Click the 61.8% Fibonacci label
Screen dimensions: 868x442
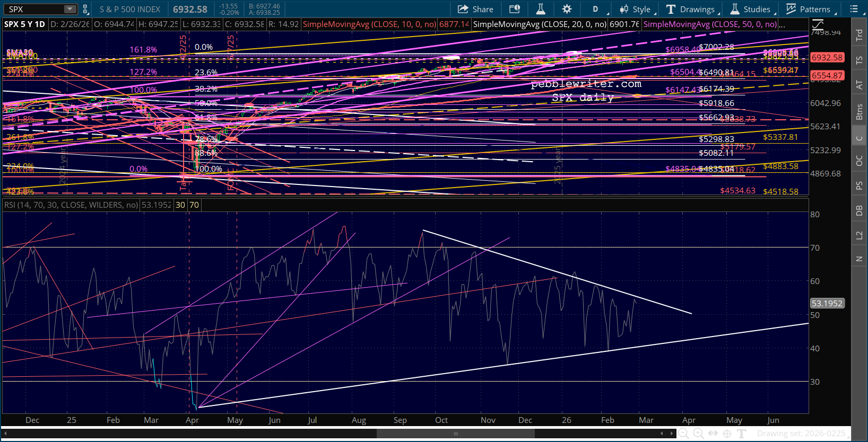pyautogui.click(x=206, y=118)
